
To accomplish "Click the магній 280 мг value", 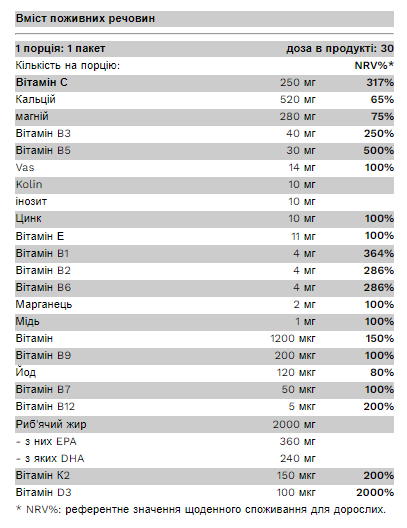I will click(298, 117).
